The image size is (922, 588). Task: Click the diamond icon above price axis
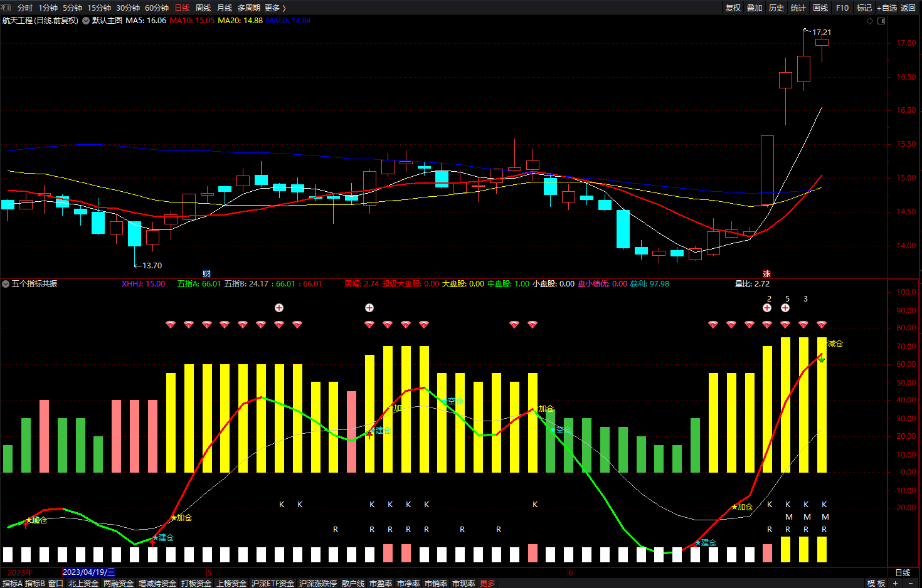pos(869,21)
